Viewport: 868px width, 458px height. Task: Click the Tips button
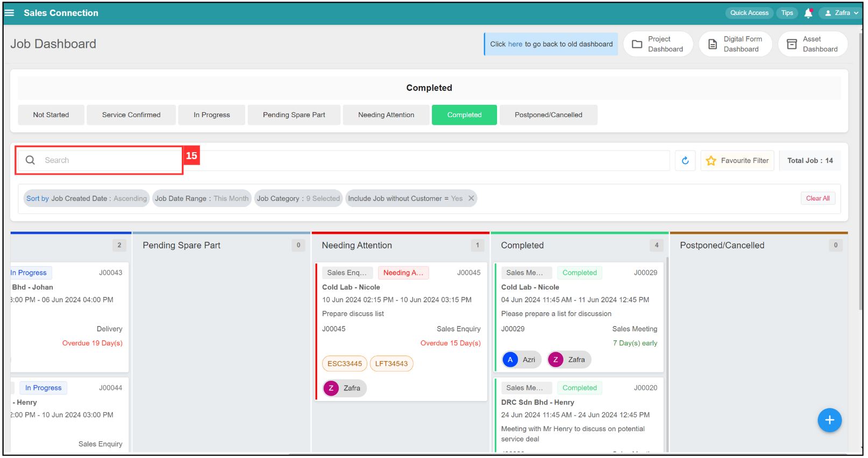tap(787, 13)
